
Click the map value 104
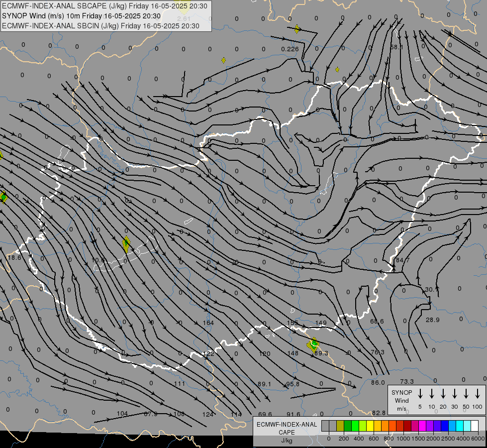point(122,414)
